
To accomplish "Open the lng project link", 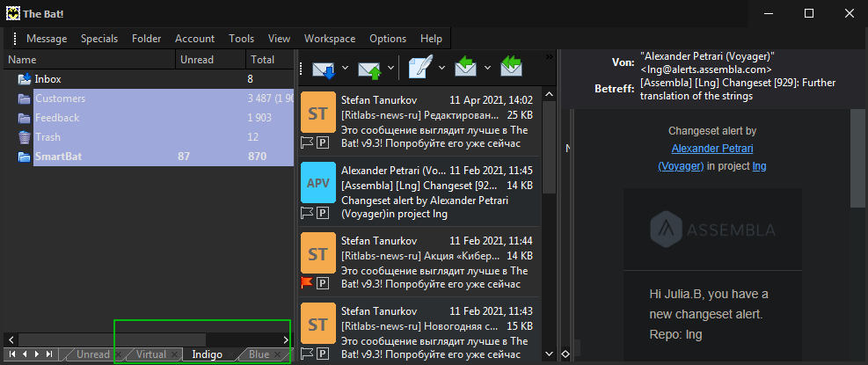I will point(760,166).
